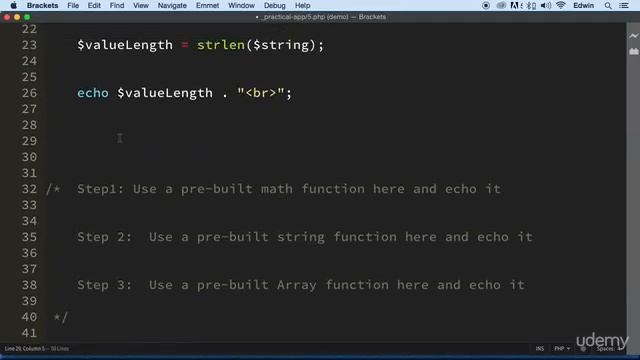Click the closing comment marker on line 40
This screenshot has height=360, width=640.
coord(61,317)
